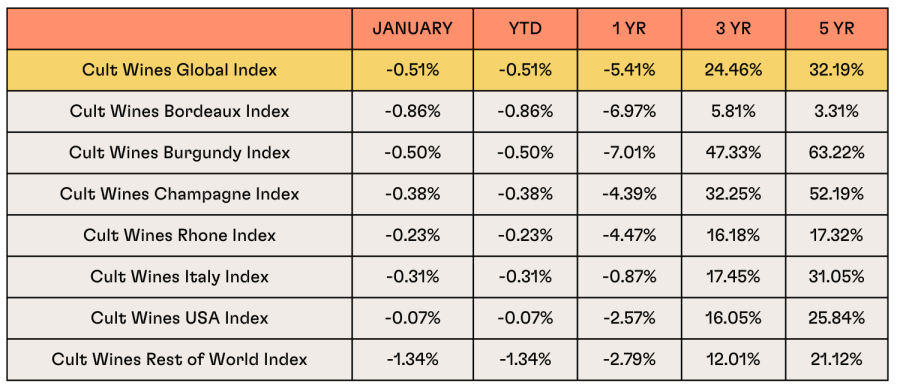Select Cult Wines Burgundy Index label
The height and width of the screenshot is (392, 900).
pyautogui.click(x=179, y=153)
